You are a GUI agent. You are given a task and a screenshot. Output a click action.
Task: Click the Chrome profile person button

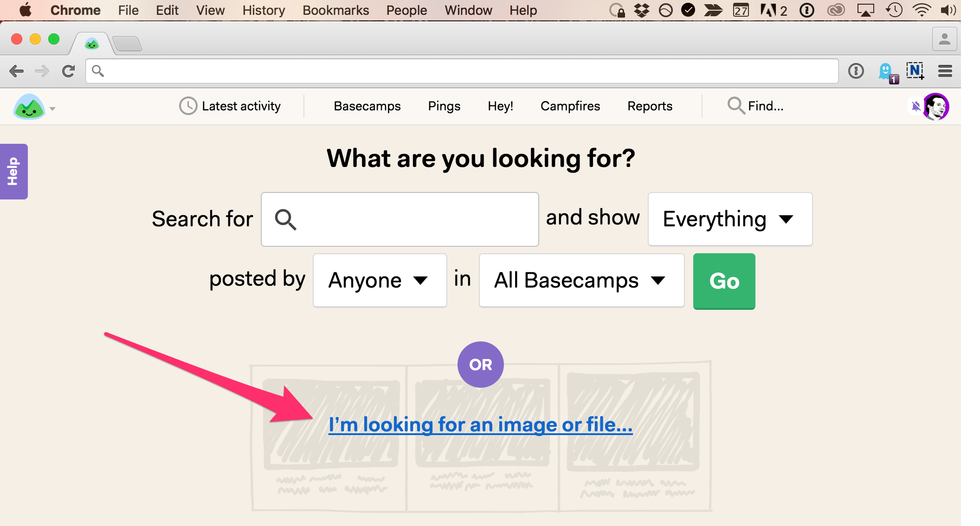click(x=944, y=39)
